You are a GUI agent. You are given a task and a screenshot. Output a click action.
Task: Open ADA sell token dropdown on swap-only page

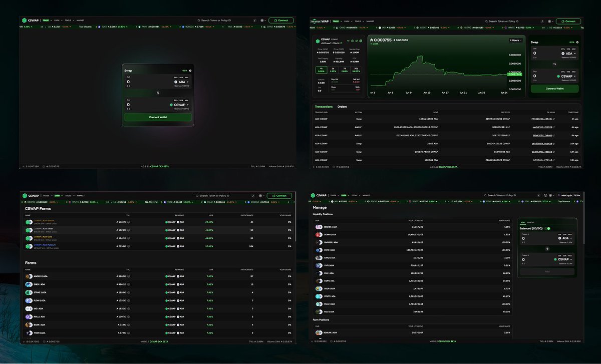tap(181, 82)
